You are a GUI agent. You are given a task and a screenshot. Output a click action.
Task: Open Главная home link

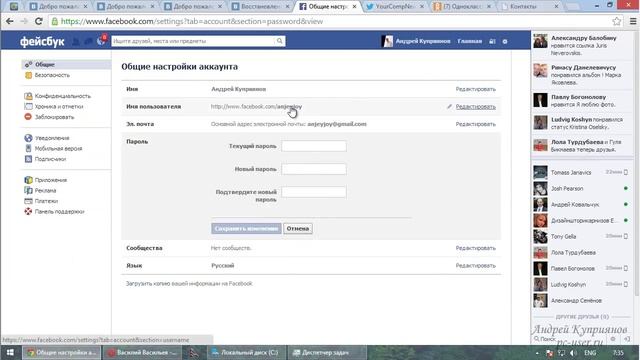(469, 41)
